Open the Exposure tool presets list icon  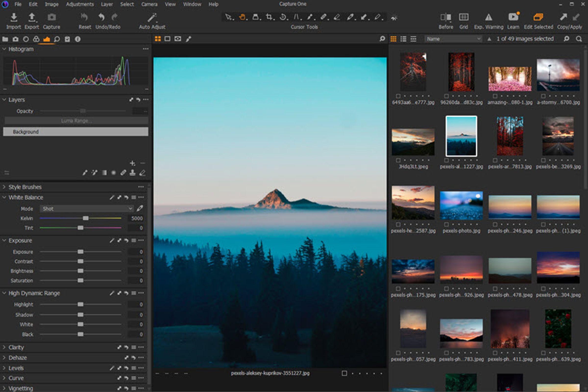click(x=134, y=240)
